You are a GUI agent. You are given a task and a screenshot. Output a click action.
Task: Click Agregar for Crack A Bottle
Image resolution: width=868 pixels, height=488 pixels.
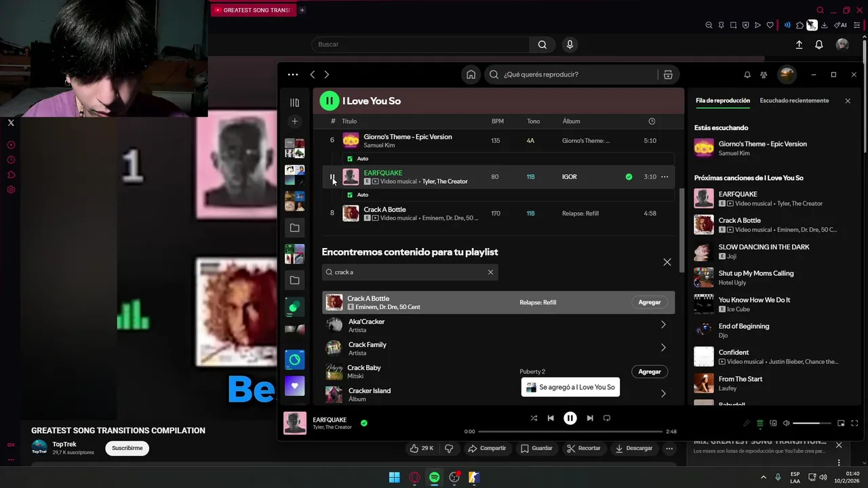click(x=650, y=302)
